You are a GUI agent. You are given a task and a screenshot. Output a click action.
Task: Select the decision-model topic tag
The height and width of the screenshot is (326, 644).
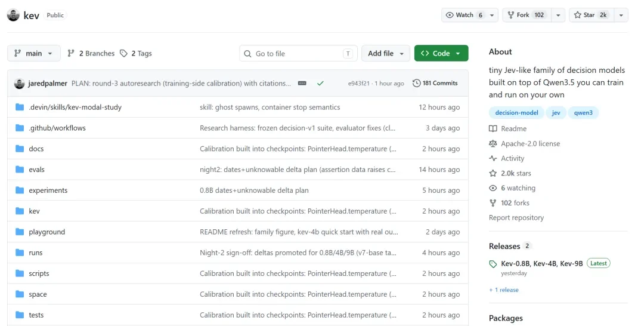(x=516, y=113)
